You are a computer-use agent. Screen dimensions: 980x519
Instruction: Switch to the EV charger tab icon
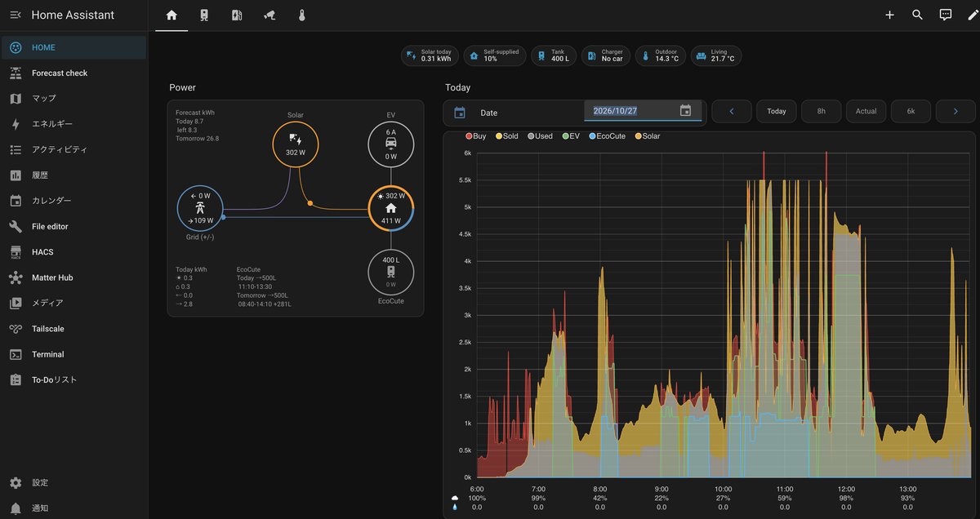pyautogui.click(x=237, y=16)
